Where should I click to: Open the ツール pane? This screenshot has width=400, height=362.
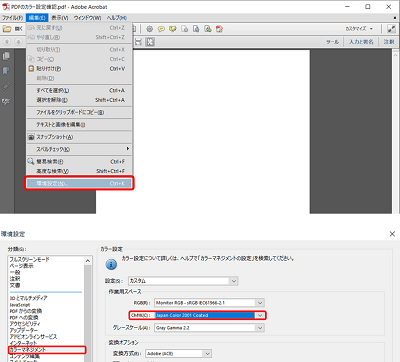coord(332,42)
